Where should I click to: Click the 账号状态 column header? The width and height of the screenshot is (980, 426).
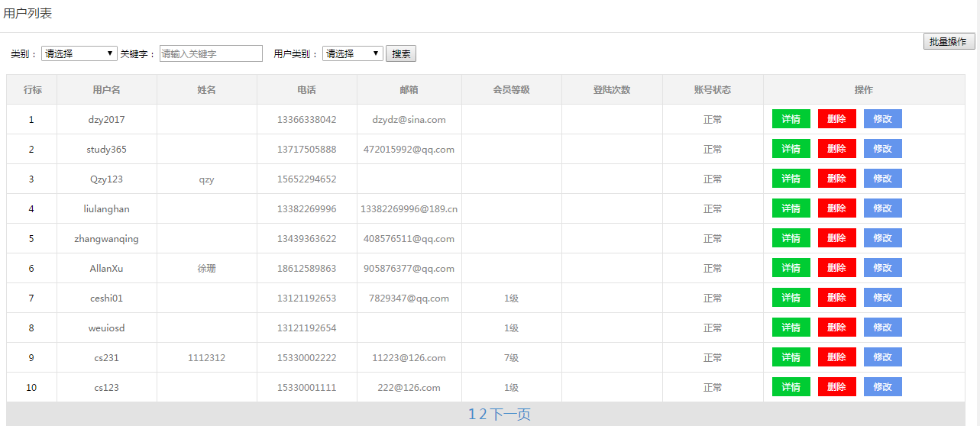tap(713, 90)
